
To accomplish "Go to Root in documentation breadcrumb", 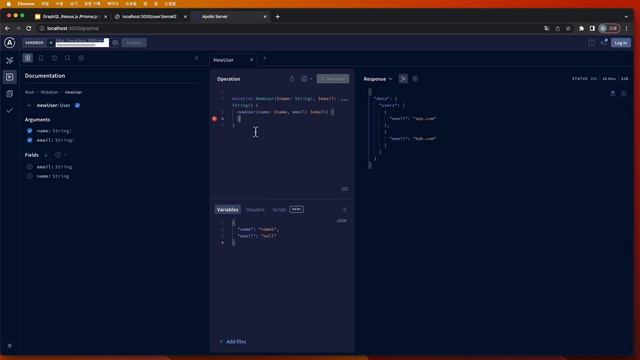I will [x=29, y=92].
